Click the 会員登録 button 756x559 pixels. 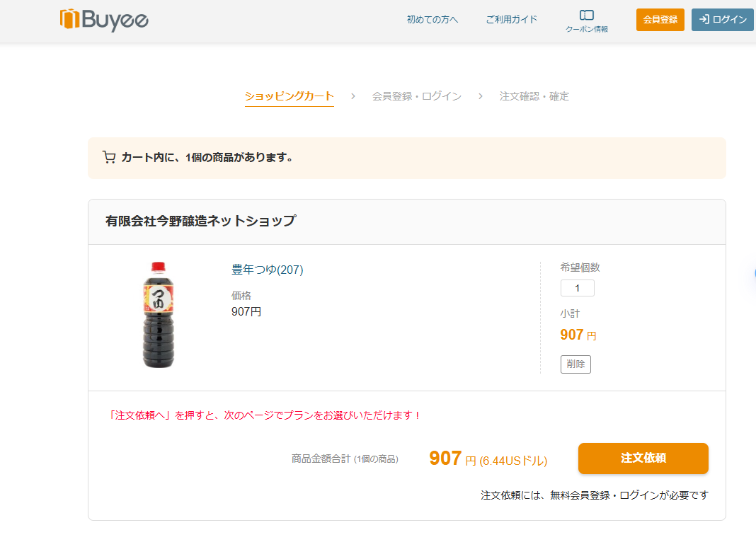[660, 20]
